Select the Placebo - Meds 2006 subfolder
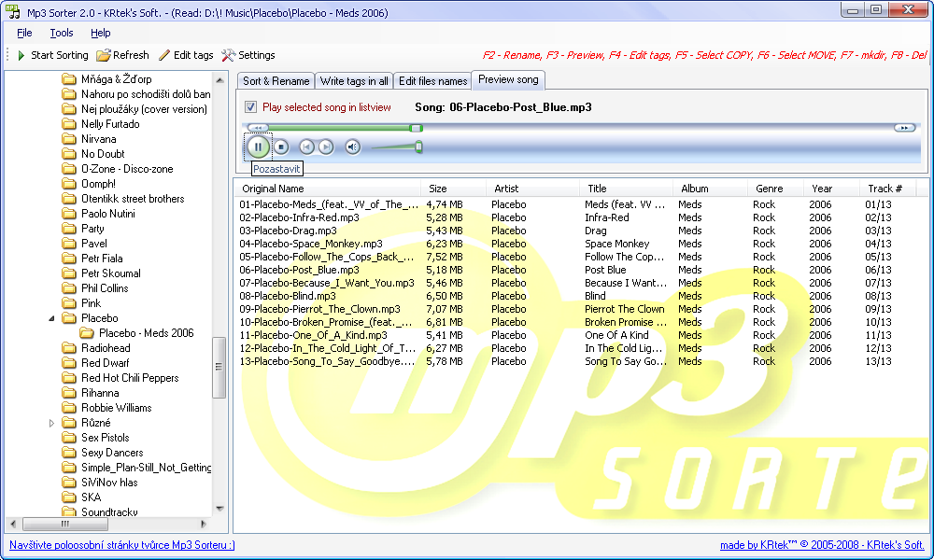The height and width of the screenshot is (560, 934). pos(146,333)
